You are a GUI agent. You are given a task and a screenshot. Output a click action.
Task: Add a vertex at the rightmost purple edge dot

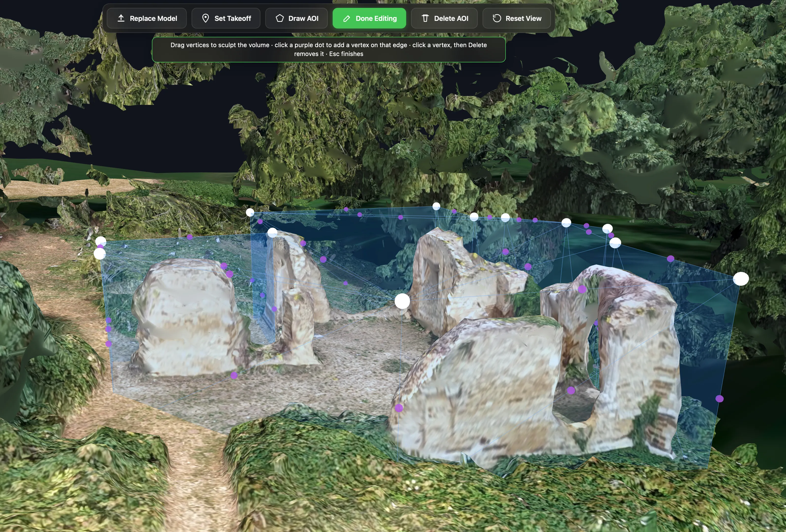(x=719, y=399)
